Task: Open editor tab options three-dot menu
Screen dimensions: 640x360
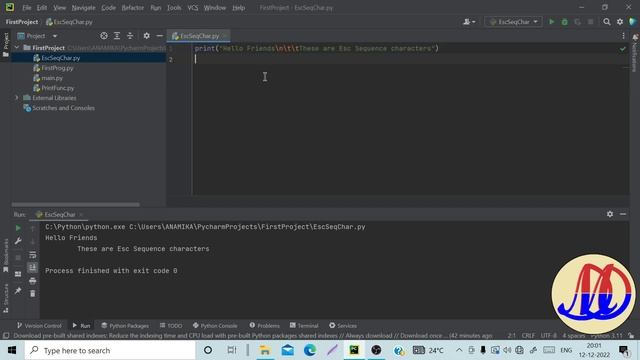Action: 623,36
